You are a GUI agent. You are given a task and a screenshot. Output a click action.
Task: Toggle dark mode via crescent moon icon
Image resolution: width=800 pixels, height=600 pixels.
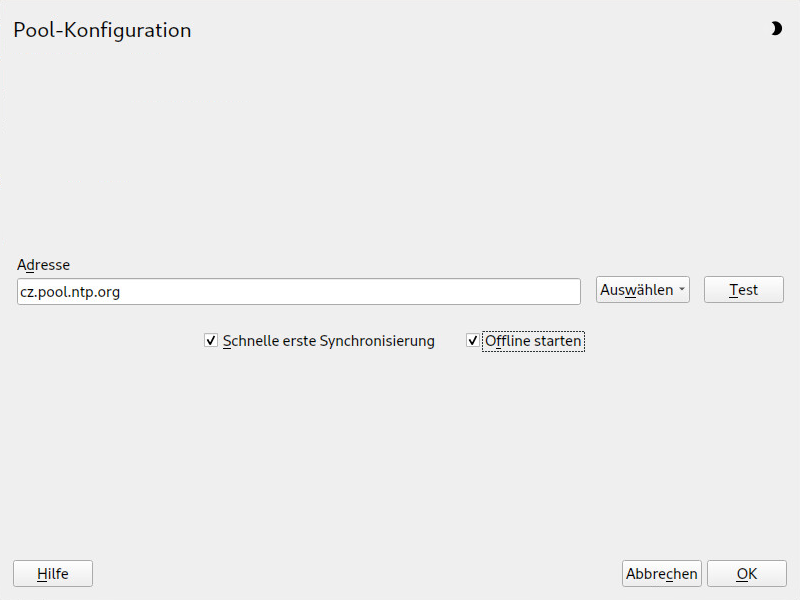[x=776, y=29]
